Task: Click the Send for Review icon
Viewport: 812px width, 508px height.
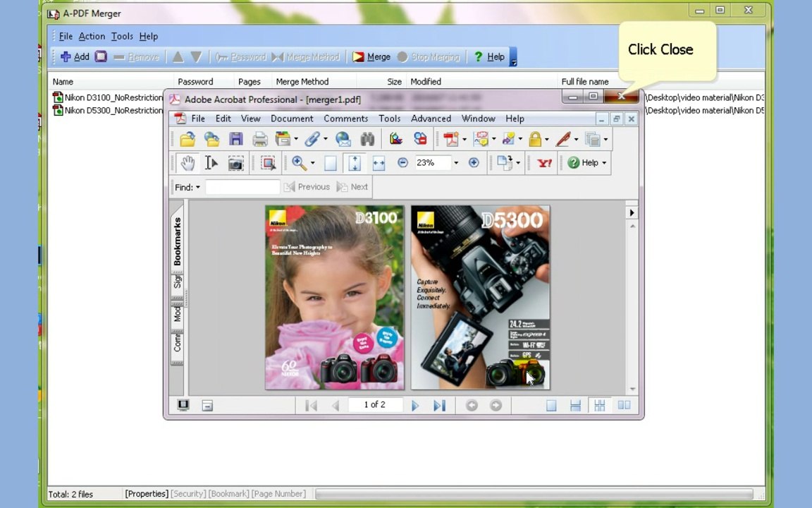Action: pos(508,139)
